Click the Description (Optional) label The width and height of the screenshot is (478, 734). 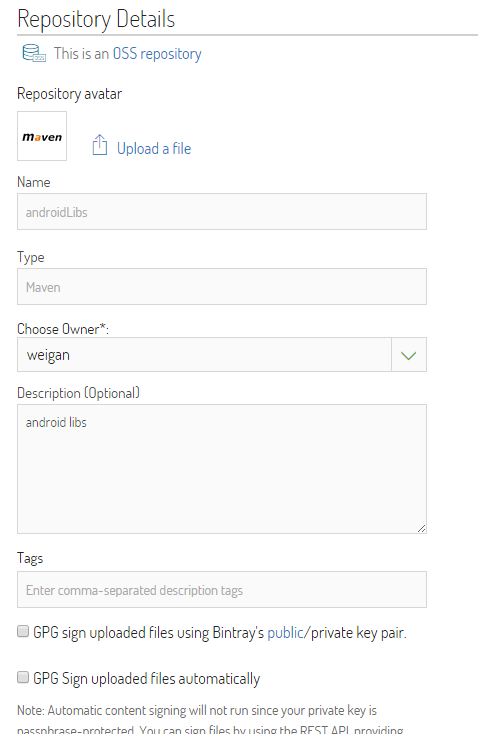click(x=79, y=393)
